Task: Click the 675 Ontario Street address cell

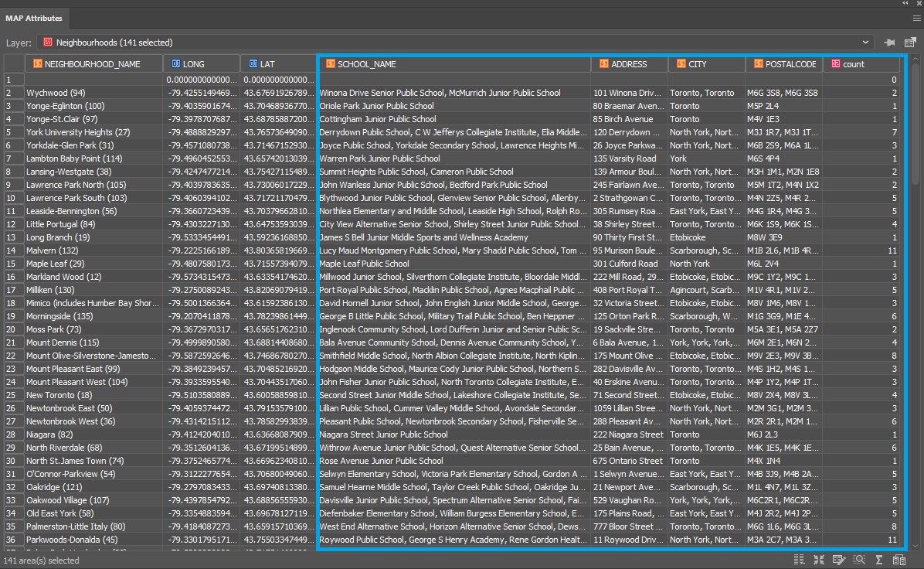Action: pos(628,461)
